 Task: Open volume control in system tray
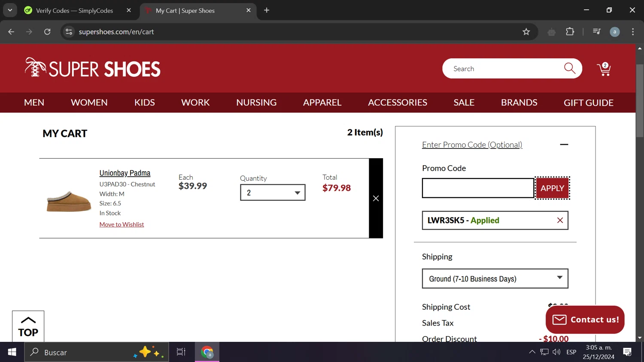[556, 352]
